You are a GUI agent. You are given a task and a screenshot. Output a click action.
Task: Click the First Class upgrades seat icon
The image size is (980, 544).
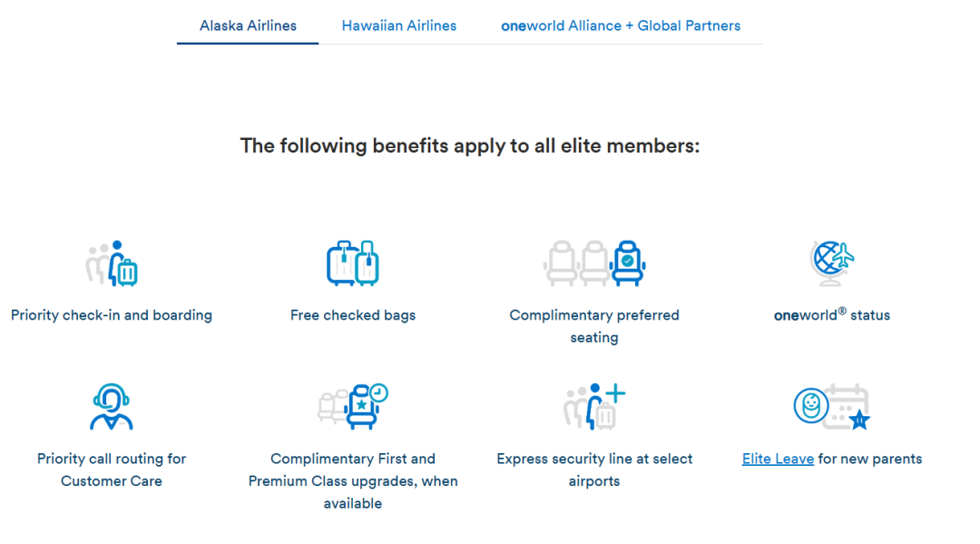tap(353, 406)
